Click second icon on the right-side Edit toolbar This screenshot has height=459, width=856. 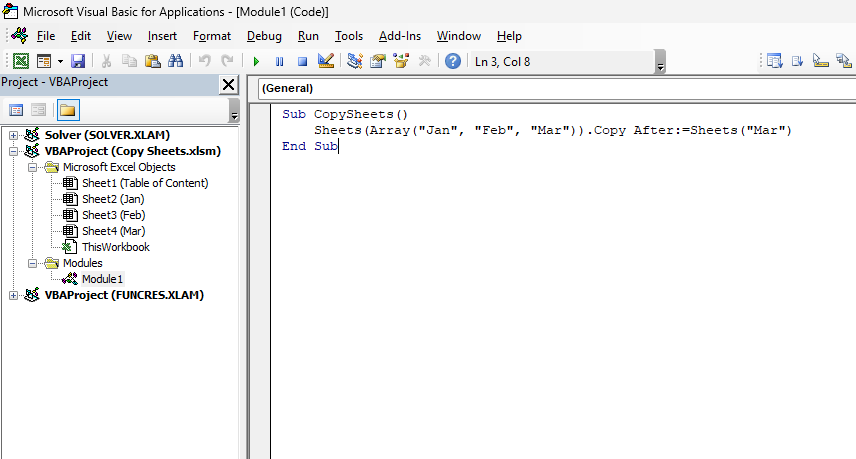click(x=798, y=61)
